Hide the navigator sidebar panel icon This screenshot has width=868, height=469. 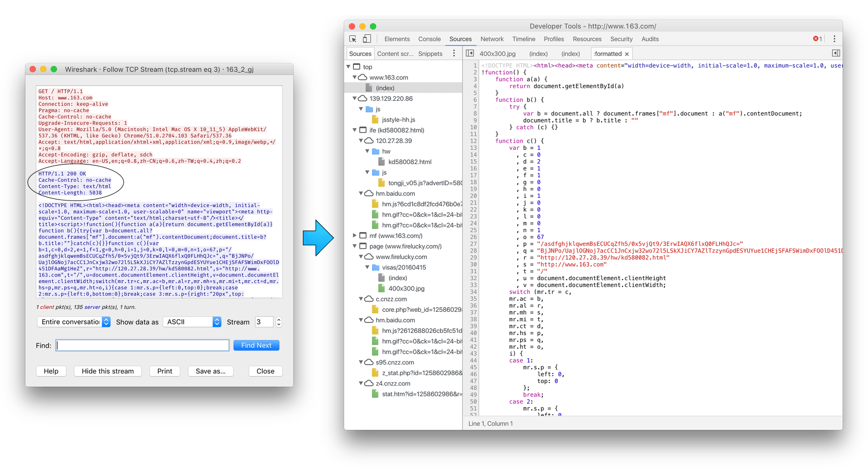(x=470, y=53)
